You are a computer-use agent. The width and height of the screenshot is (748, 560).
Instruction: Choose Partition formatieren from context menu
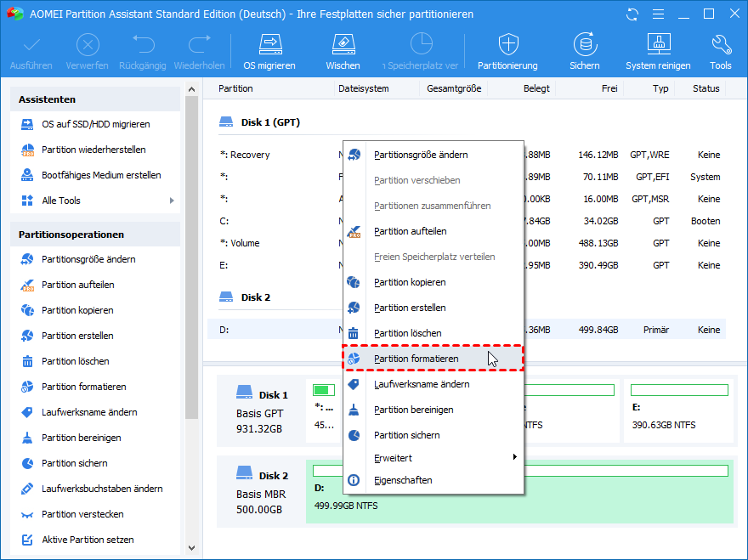point(416,359)
